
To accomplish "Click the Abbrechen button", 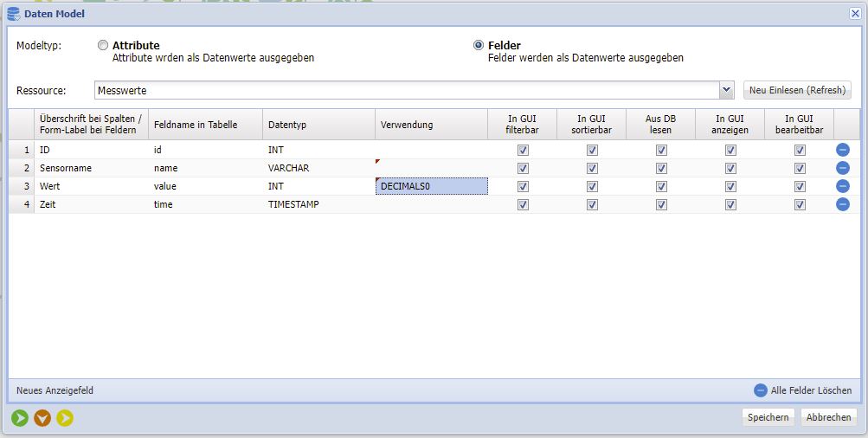I will (x=828, y=417).
